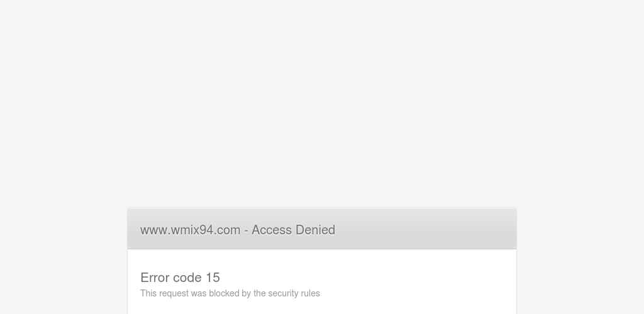Image resolution: width=644 pixels, height=314 pixels.
Task: Click the number 15 in error heading
Action: click(x=213, y=278)
